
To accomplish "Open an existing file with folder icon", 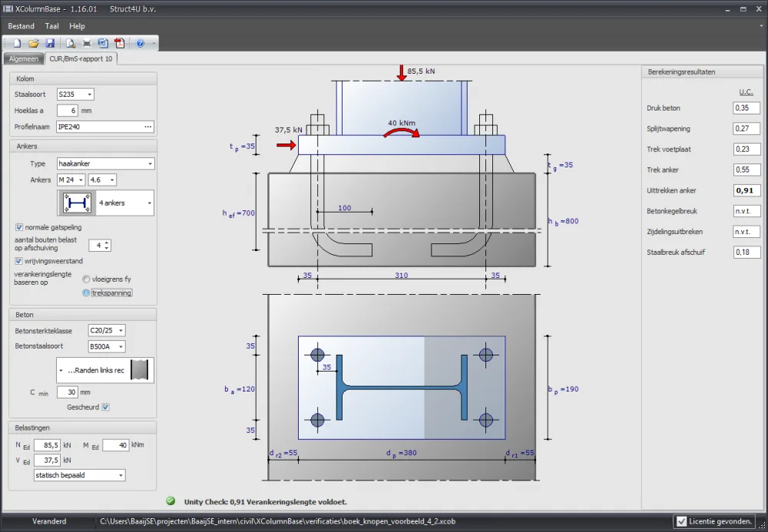I will click(33, 44).
